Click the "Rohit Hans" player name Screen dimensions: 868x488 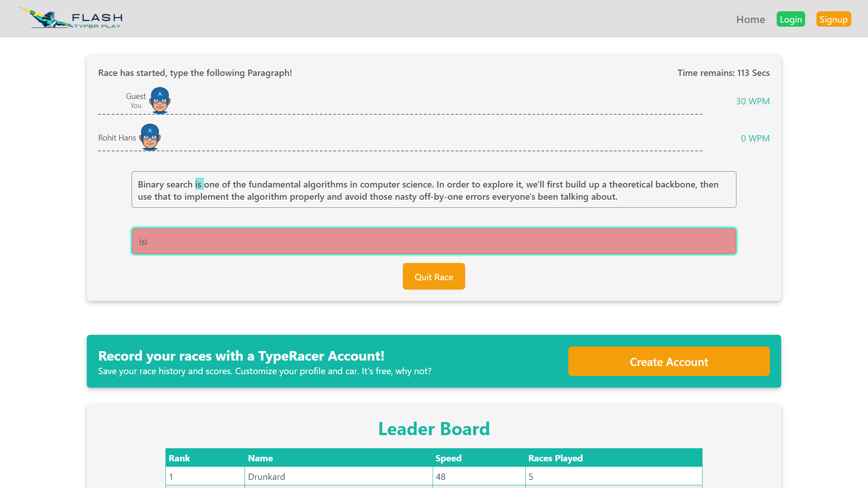(117, 138)
